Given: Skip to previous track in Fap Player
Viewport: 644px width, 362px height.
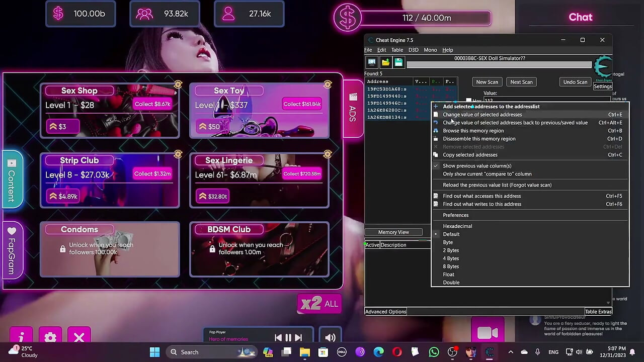Looking at the screenshot, I should (x=278, y=338).
